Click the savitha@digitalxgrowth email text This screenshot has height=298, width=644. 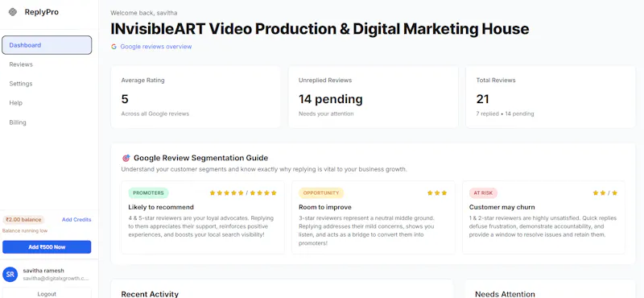point(56,279)
